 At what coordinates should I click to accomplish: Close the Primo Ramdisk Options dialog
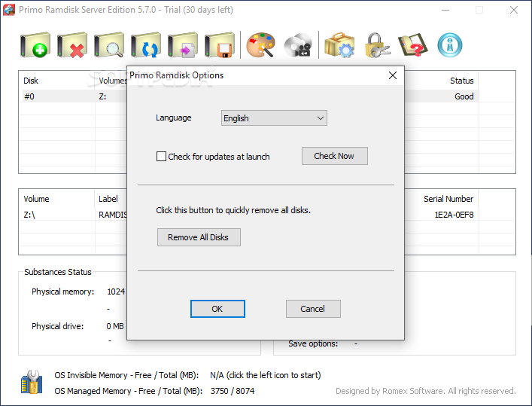click(393, 75)
